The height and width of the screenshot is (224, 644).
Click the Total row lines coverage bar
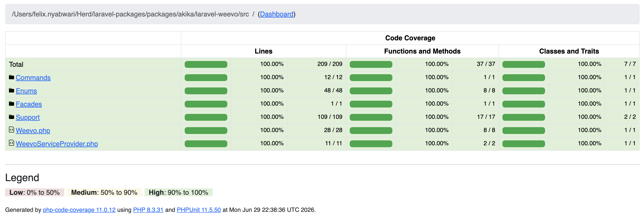pos(206,64)
